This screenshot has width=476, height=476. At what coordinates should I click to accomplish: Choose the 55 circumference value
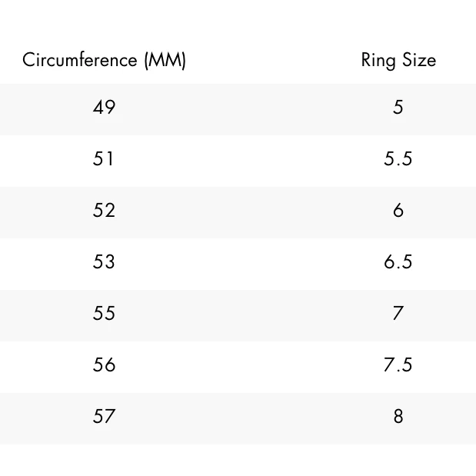[104, 313]
